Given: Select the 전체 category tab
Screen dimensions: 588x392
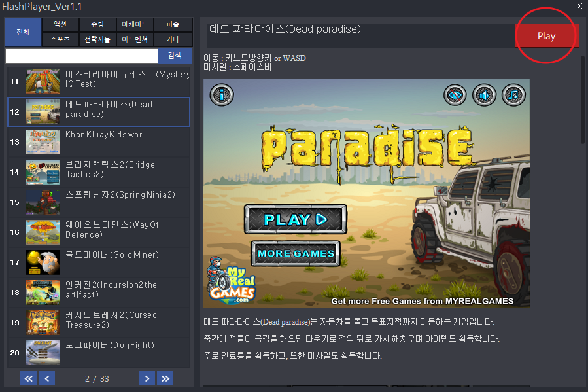Looking at the screenshot, I should 24,32.
